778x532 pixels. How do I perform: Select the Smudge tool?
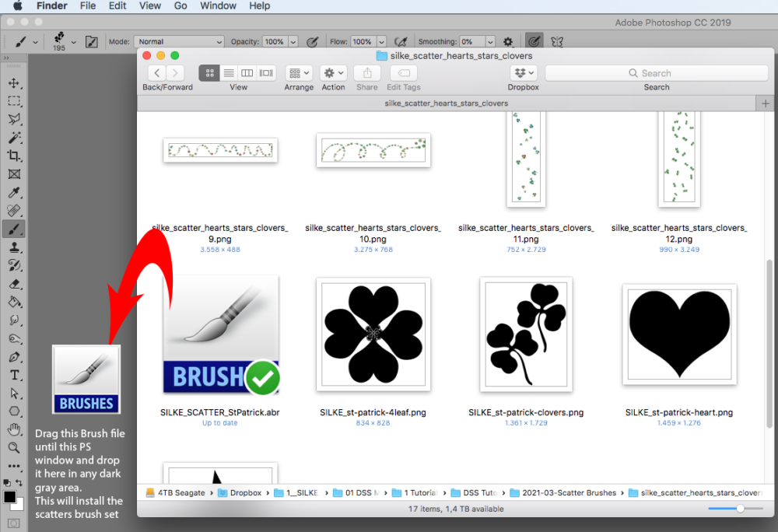click(x=14, y=320)
